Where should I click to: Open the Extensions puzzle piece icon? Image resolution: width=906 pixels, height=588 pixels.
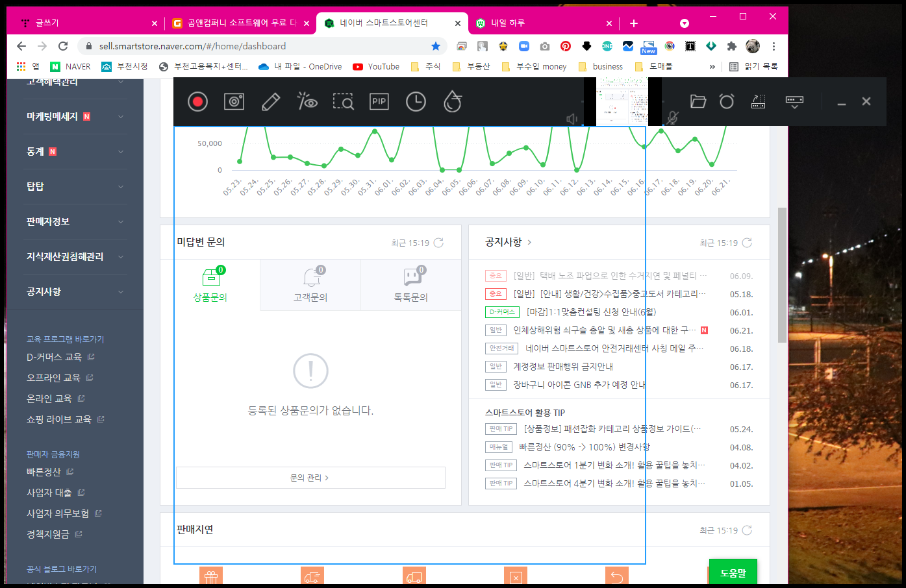732,46
